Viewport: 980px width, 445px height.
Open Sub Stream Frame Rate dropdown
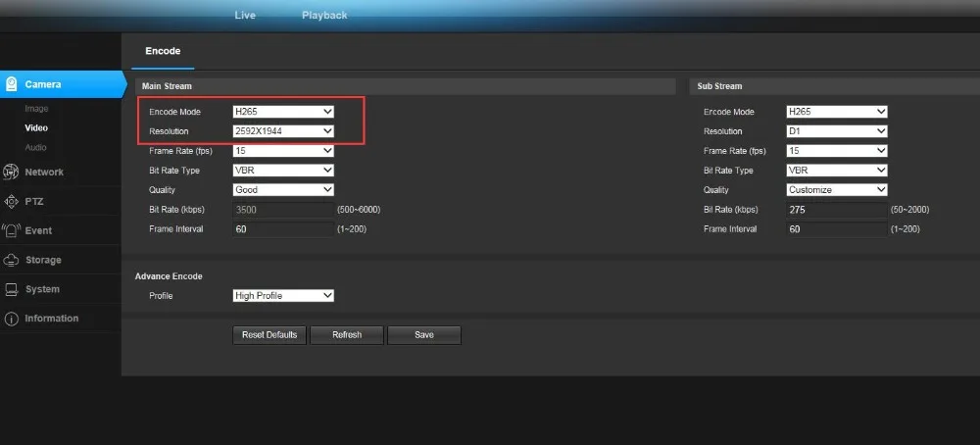point(837,151)
